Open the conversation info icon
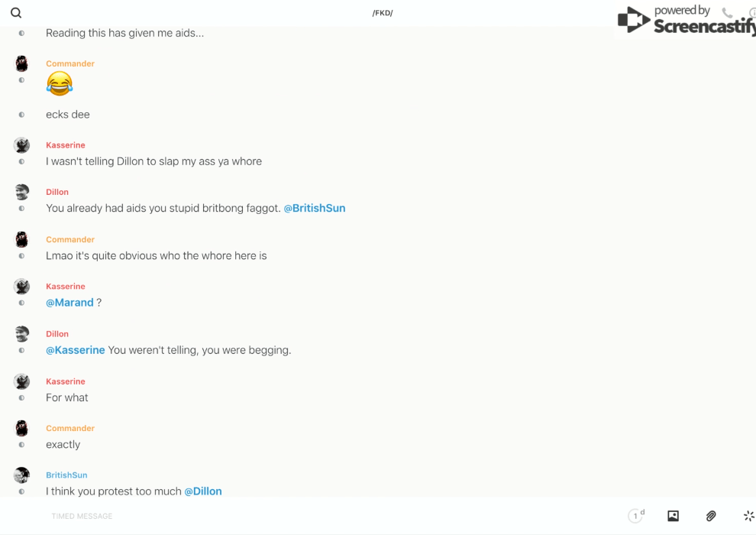 tap(751, 13)
